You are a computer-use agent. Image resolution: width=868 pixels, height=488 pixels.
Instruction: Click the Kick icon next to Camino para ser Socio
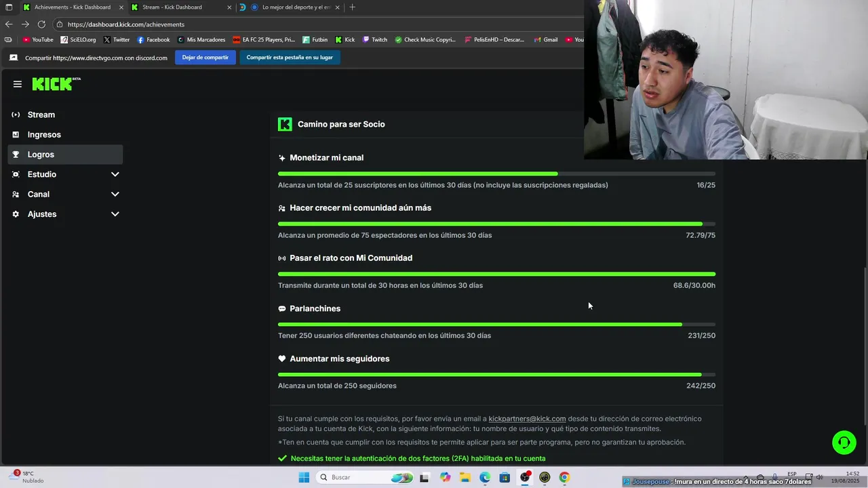point(285,124)
